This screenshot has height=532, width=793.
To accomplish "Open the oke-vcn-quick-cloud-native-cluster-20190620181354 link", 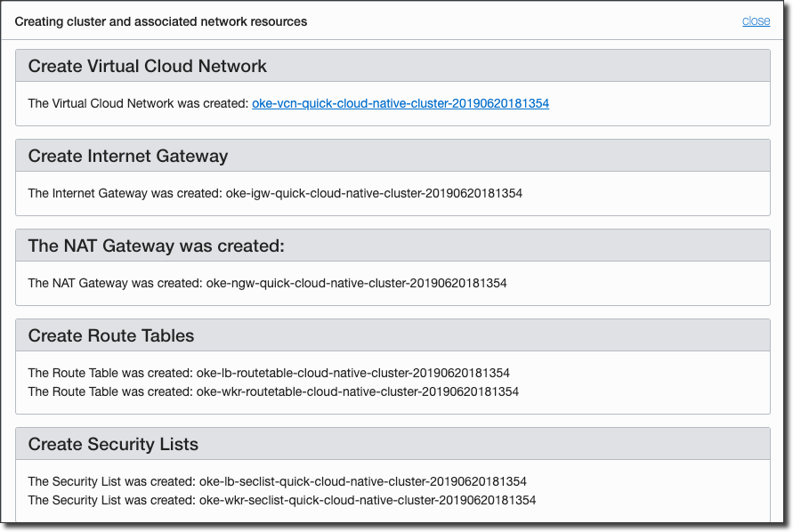I will pyautogui.click(x=401, y=103).
